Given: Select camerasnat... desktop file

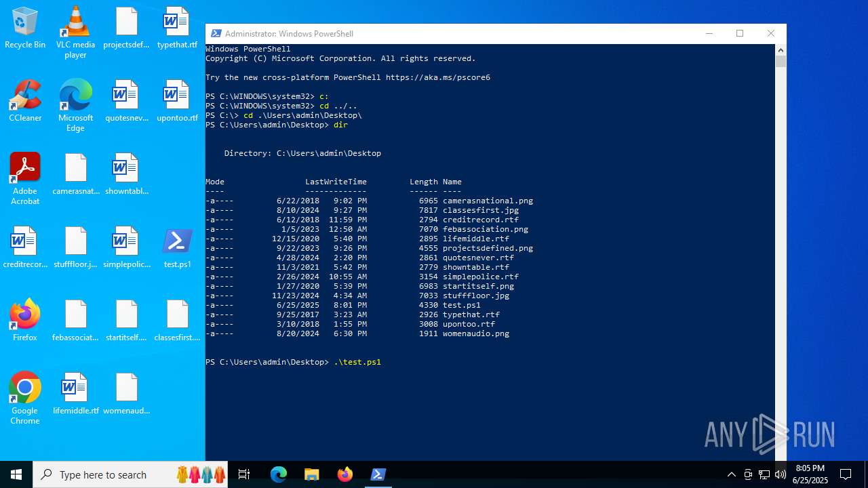Looking at the screenshot, I should (x=75, y=174).
